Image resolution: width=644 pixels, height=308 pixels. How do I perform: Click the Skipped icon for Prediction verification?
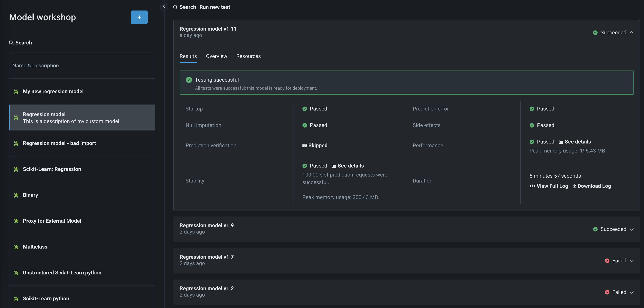click(x=305, y=146)
